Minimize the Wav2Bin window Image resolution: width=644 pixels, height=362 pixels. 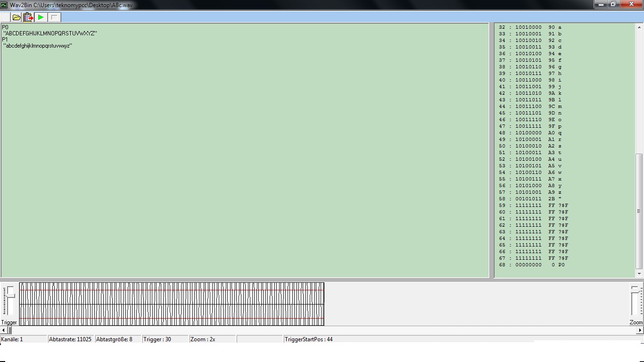pyautogui.click(x=601, y=4)
